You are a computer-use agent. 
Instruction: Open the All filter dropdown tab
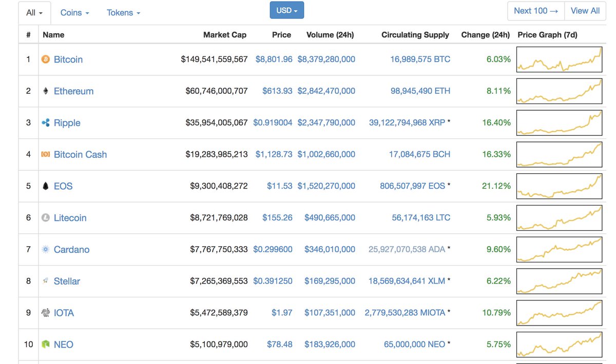[34, 13]
